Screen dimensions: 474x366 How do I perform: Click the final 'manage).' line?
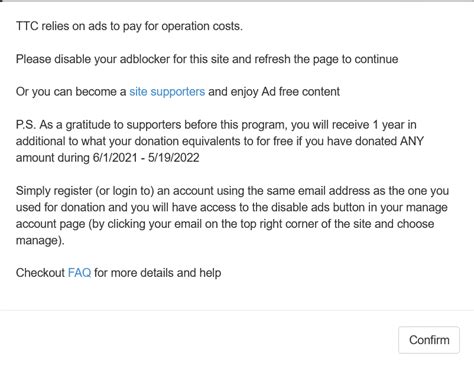pos(40,240)
